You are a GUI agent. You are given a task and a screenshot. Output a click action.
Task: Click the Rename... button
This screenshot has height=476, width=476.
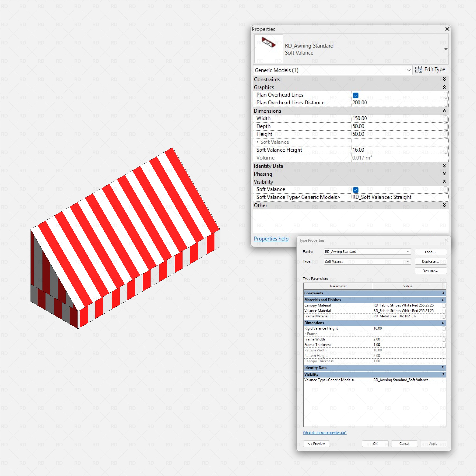tap(431, 271)
